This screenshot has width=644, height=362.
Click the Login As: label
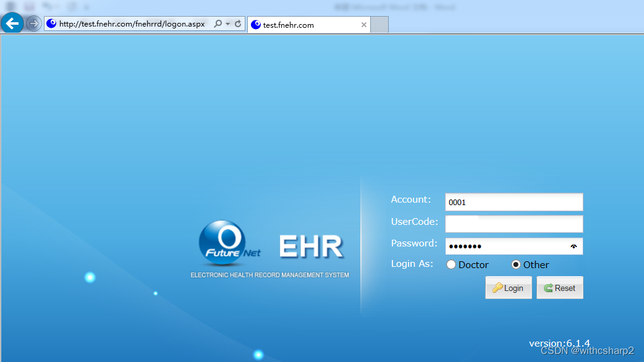pos(412,264)
